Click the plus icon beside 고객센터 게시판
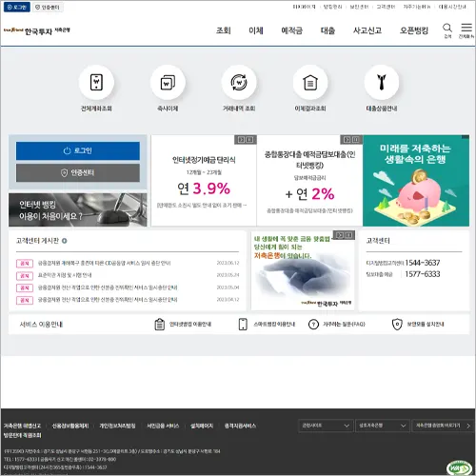 [65, 241]
